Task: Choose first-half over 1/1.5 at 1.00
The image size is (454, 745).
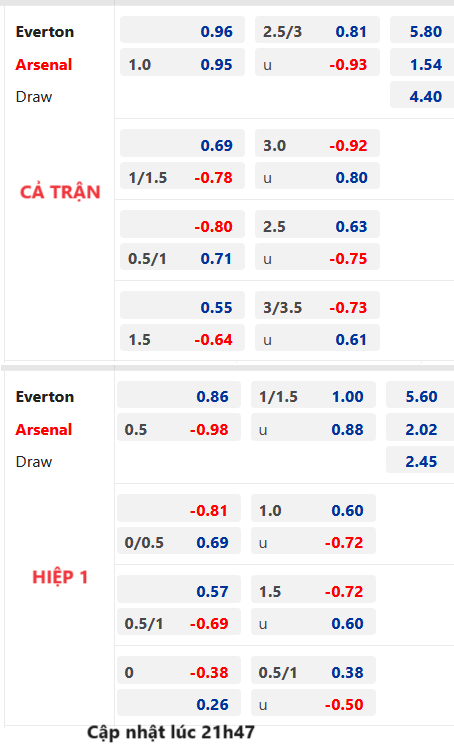Action: [x=313, y=395]
